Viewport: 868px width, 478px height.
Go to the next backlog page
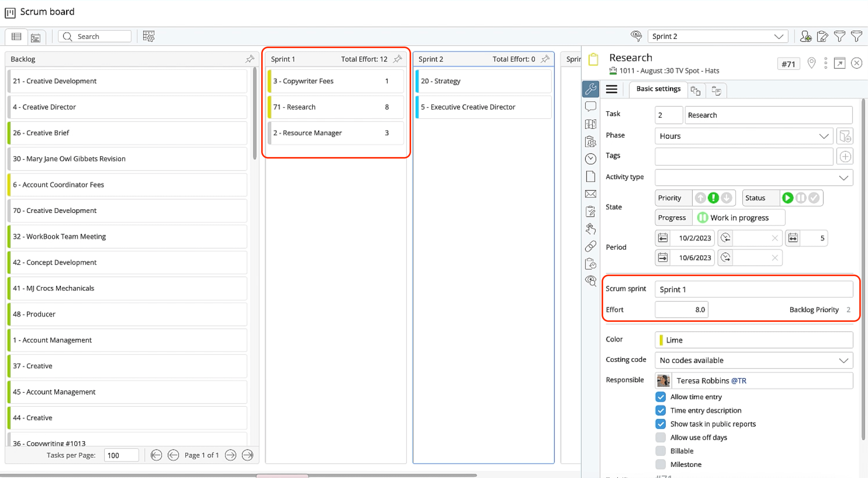(x=231, y=455)
